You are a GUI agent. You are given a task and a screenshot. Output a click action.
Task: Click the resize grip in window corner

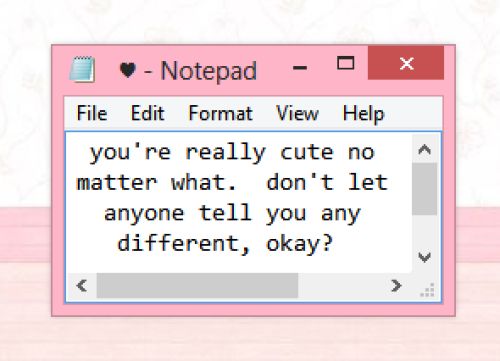tap(427, 290)
